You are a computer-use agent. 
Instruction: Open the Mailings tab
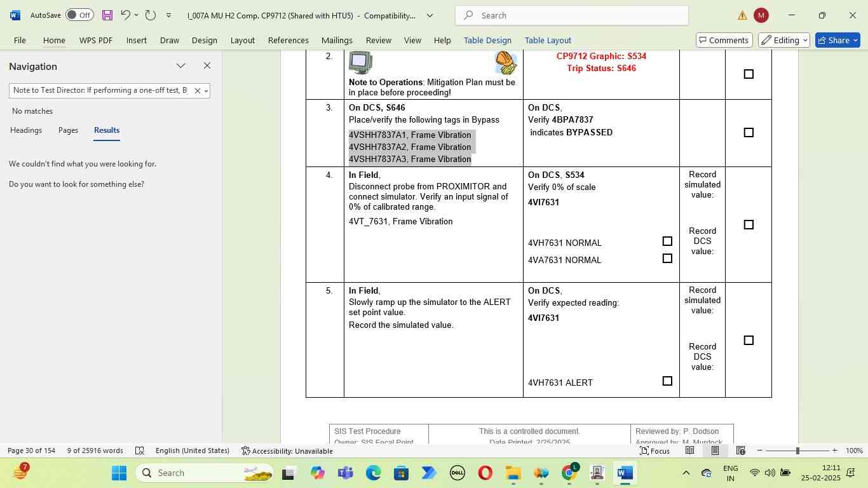tap(337, 40)
